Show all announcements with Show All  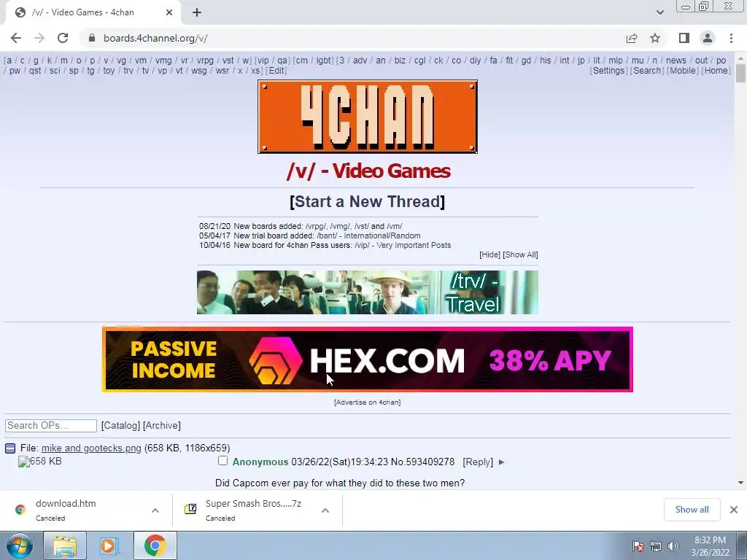point(520,254)
